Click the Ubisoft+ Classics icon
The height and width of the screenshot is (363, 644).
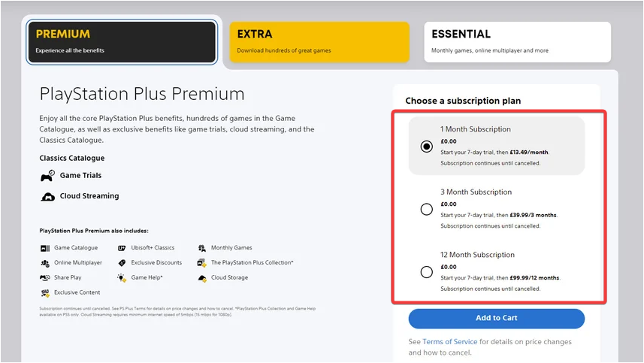point(122,248)
